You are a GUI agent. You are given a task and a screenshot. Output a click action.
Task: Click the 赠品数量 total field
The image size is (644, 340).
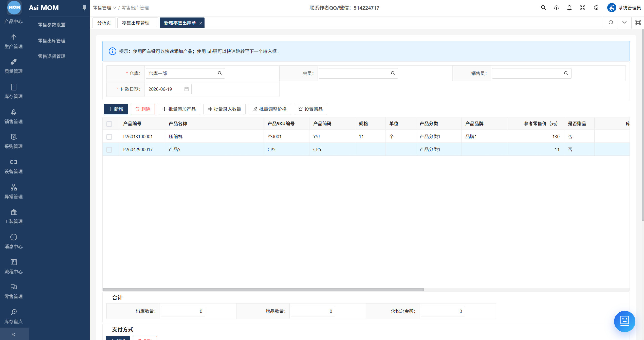[x=313, y=311]
